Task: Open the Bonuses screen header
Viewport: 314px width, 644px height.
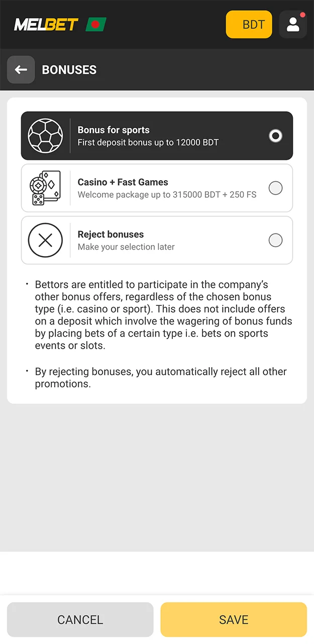Action: 69,69
